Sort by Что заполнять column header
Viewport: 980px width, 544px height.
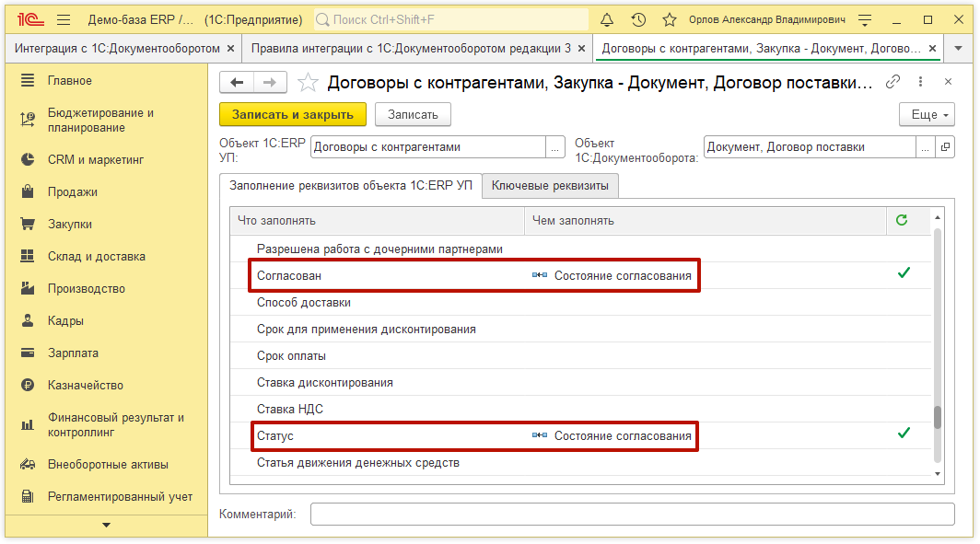(377, 221)
